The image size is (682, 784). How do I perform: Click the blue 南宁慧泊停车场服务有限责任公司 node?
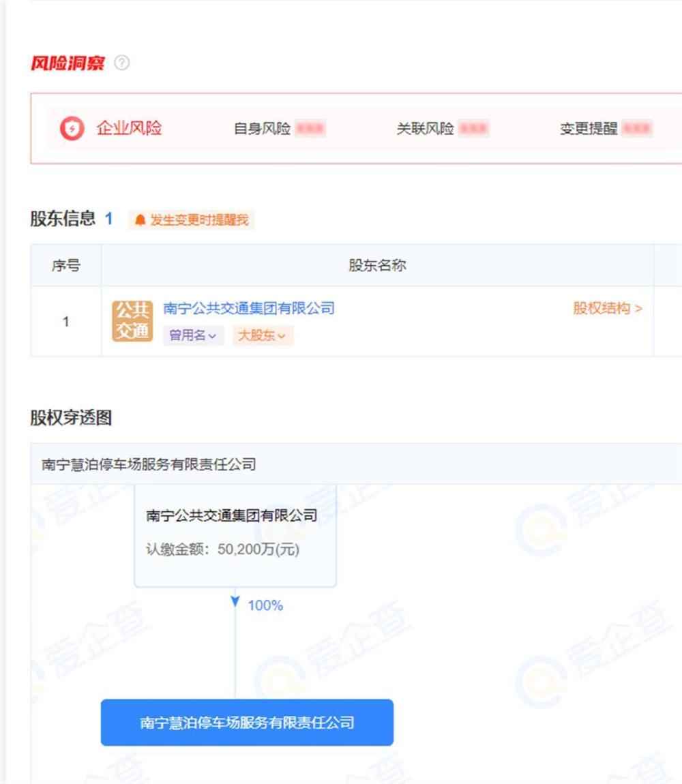(247, 723)
